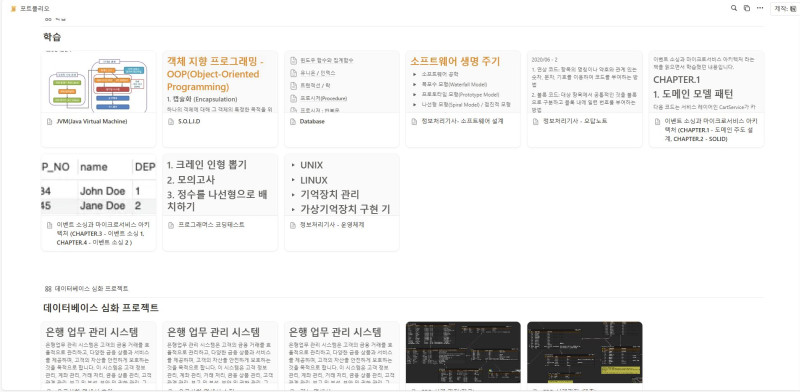Screen dimensions: 800x392
Task: Expand the 기억장치 관리 toggle triangle
Action: pyautogui.click(x=293, y=194)
